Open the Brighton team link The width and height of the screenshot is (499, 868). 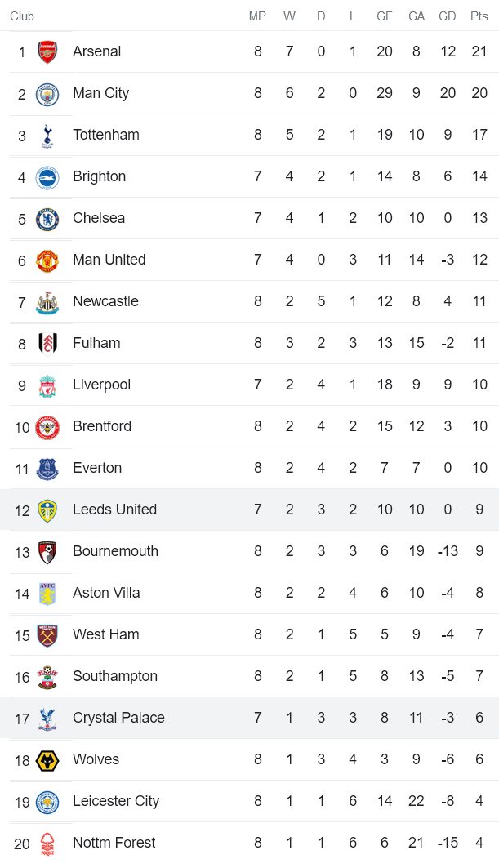point(99,176)
